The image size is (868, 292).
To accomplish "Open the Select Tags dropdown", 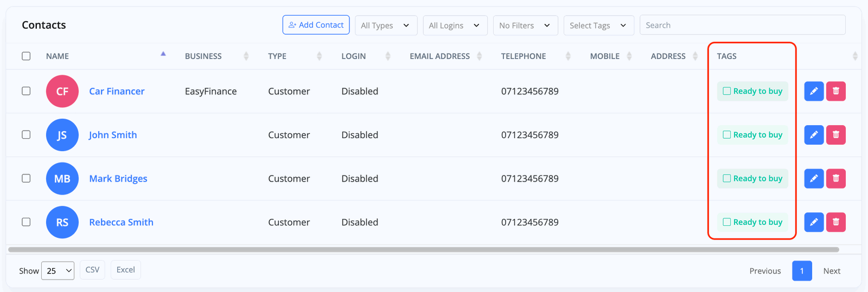I will pyautogui.click(x=598, y=25).
